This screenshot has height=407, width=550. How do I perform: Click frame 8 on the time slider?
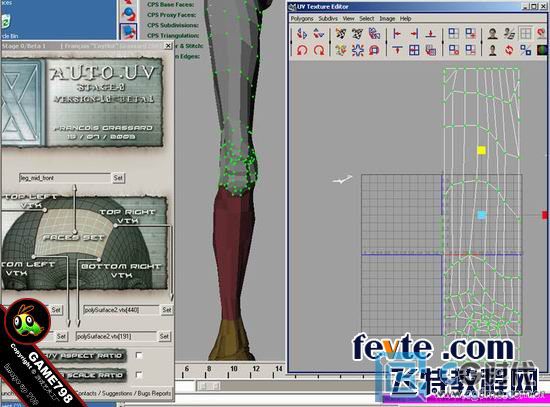[x=209, y=369]
